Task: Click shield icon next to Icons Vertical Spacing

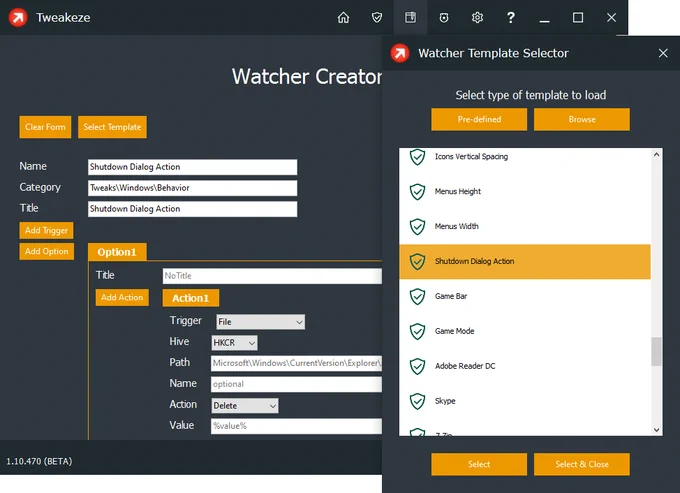Action: pos(417,157)
